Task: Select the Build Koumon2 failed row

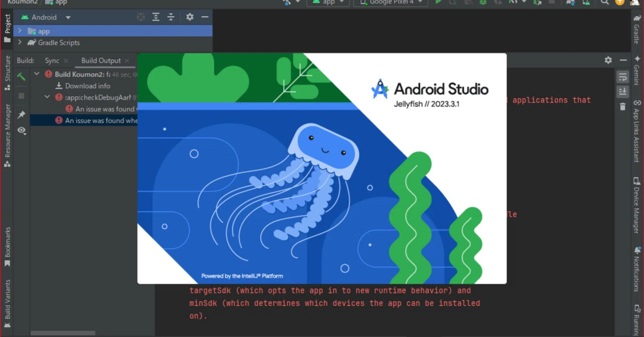Action: pyautogui.click(x=84, y=74)
